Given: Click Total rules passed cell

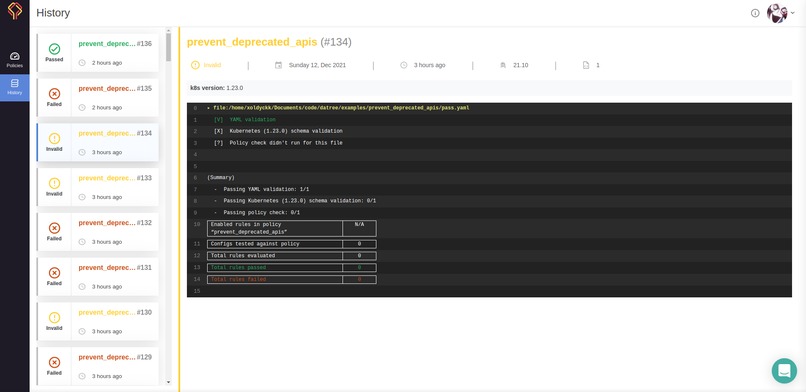Looking at the screenshot, I should [275, 268].
